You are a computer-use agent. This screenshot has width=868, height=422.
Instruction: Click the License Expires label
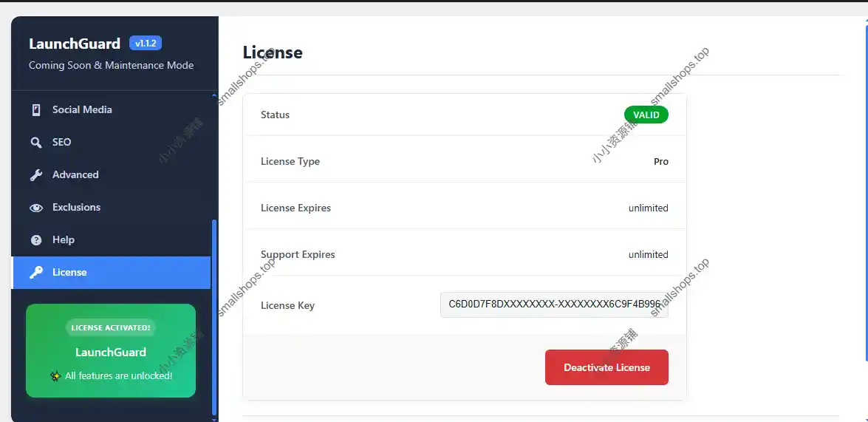point(295,208)
